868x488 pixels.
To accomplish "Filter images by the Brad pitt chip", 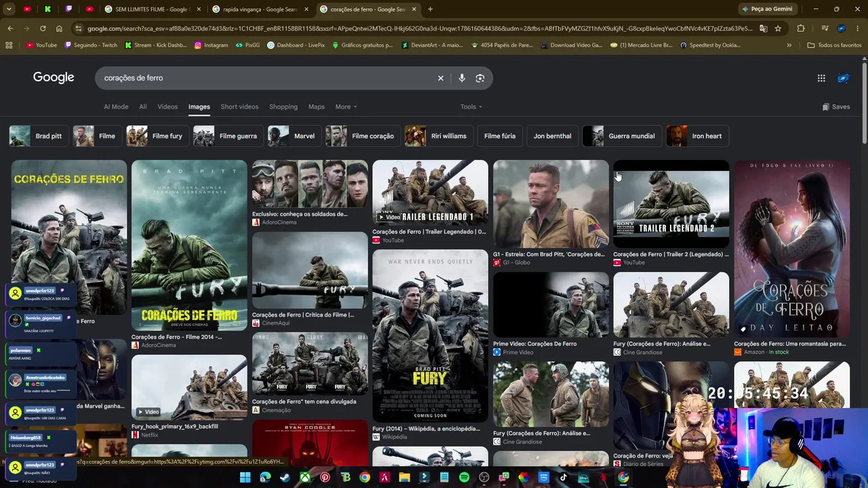I will click(x=38, y=136).
